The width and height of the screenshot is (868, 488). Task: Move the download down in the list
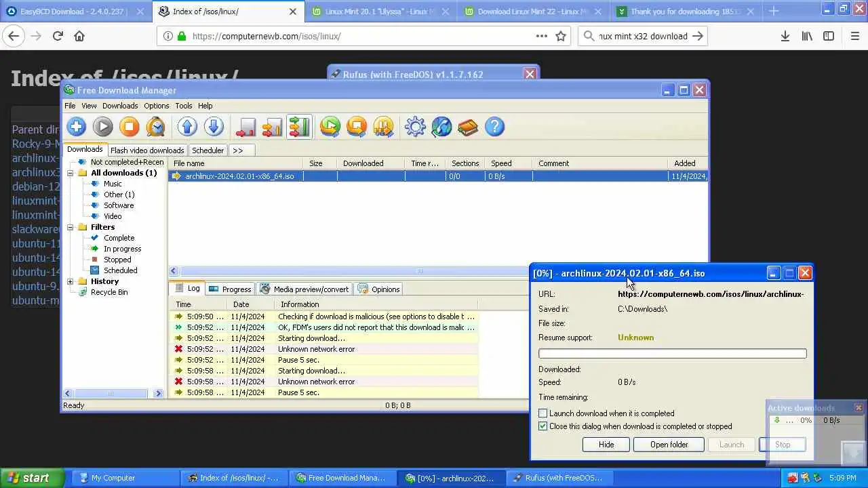coord(214,127)
